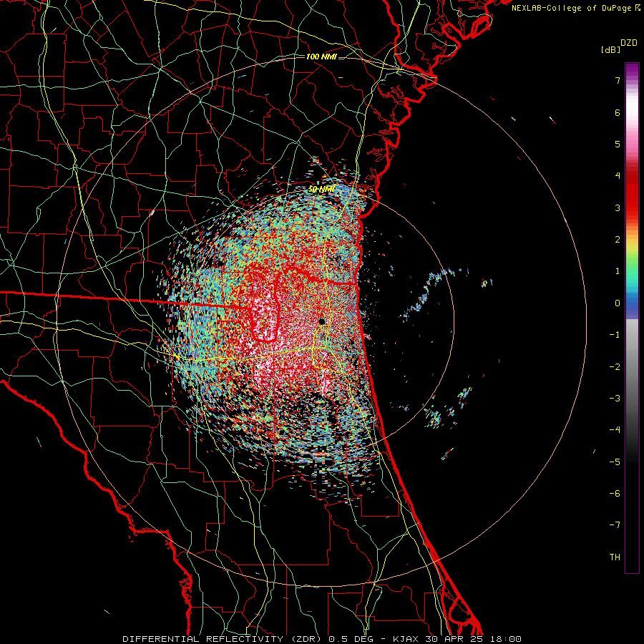Click the 100 NMI range ring label
644x644 pixels.
[321, 57]
